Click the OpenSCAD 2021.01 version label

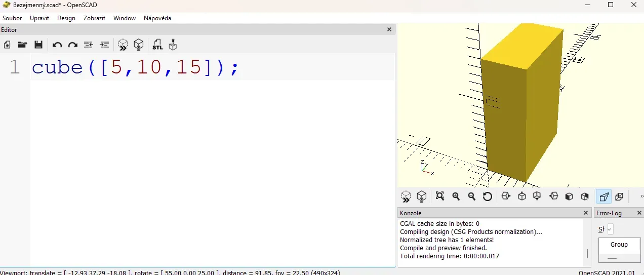(x=607, y=272)
